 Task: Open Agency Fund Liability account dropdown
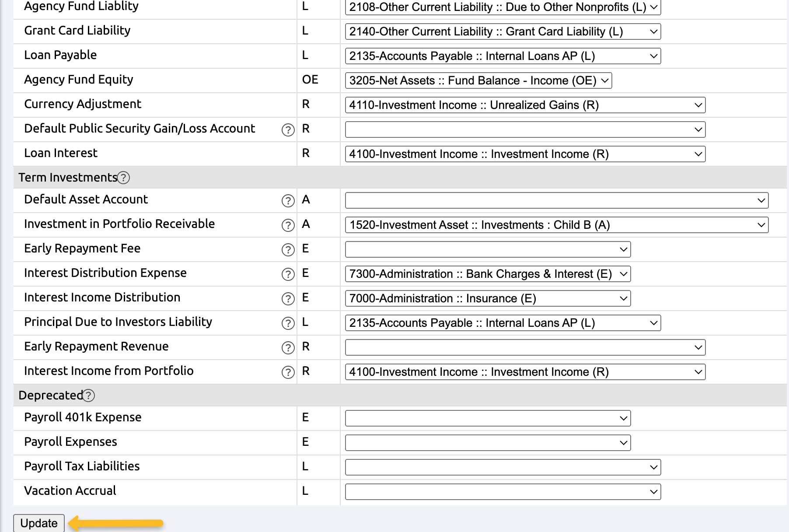503,7
